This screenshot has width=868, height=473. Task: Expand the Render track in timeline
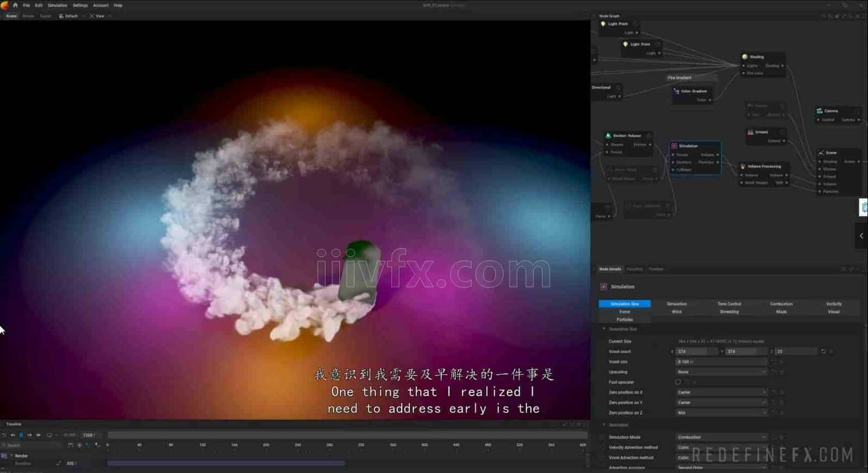pos(11,456)
